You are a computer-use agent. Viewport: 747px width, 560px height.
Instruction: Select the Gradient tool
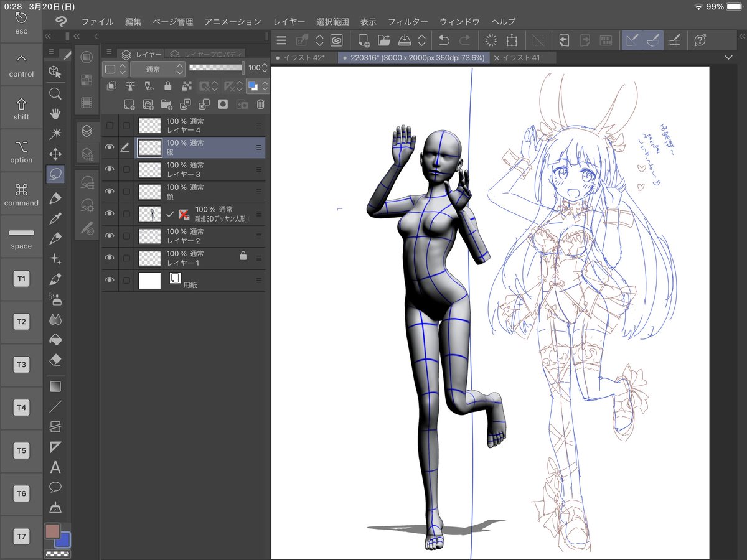point(55,386)
